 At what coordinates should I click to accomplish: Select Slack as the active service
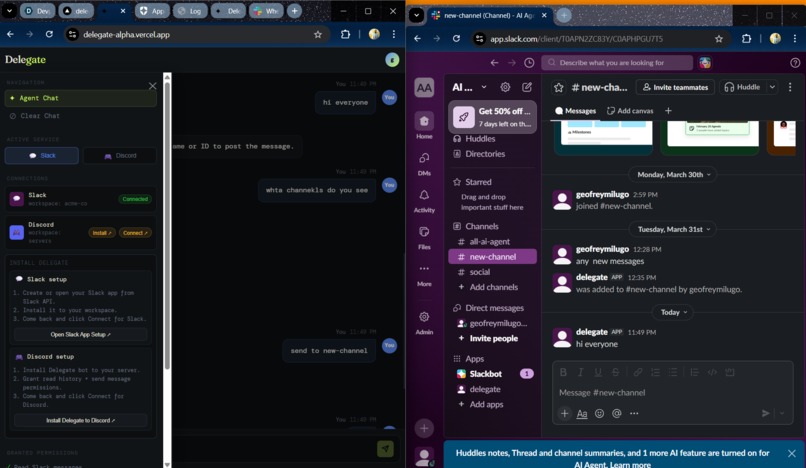pos(42,155)
